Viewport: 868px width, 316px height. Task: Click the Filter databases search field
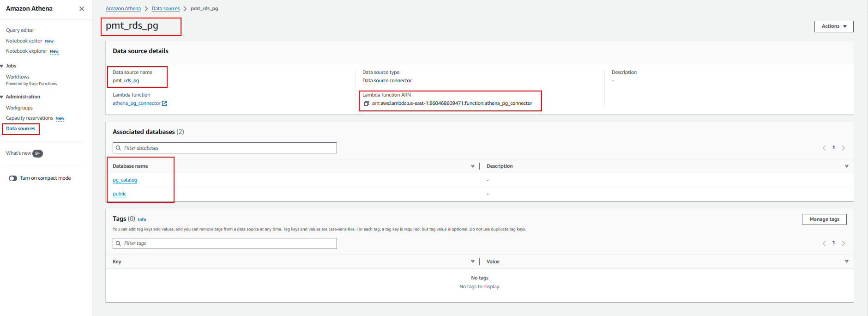click(x=225, y=148)
